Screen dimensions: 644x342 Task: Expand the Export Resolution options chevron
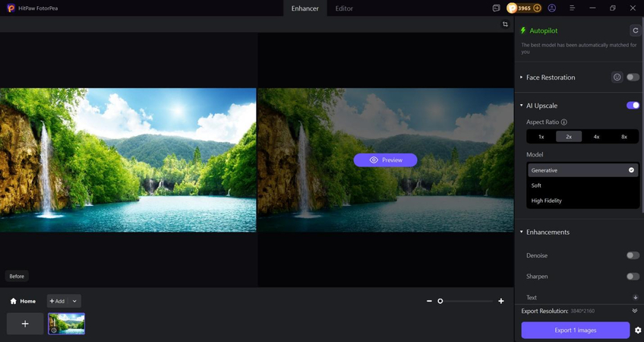(x=634, y=311)
